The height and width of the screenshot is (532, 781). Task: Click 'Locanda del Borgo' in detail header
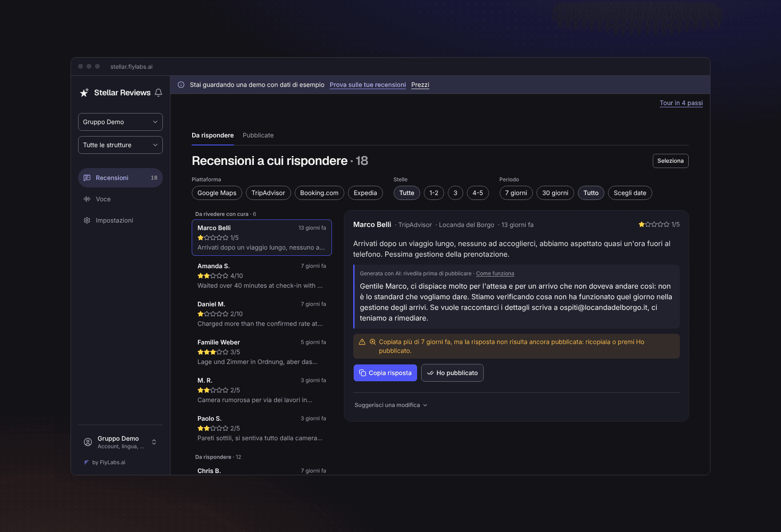point(466,225)
